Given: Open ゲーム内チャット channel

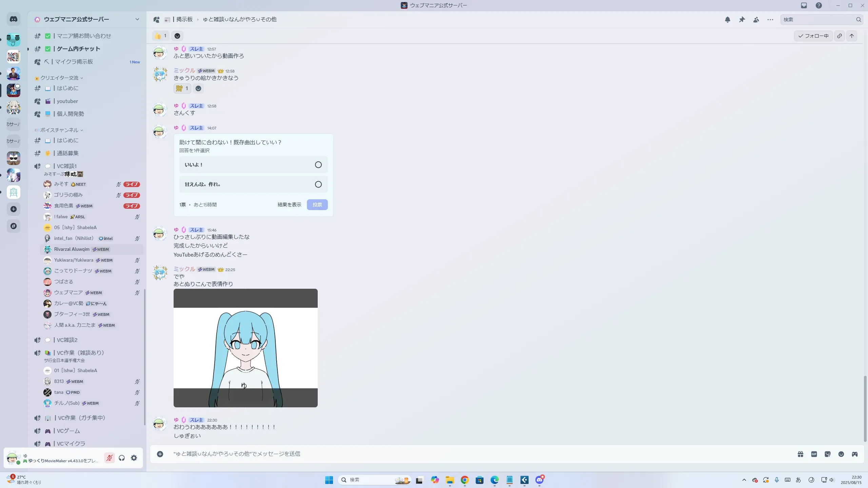Looking at the screenshot, I should point(78,49).
